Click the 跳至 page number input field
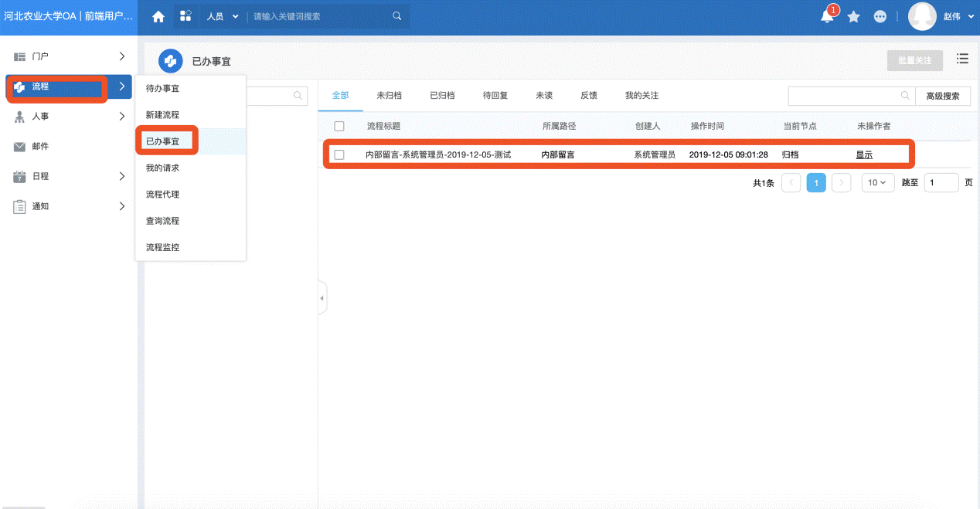 coord(941,183)
